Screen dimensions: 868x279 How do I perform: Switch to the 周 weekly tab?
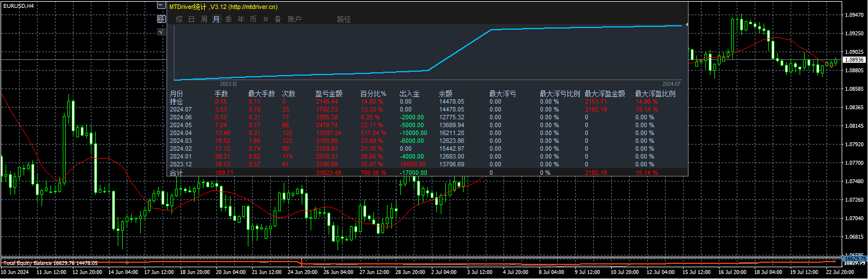pyautogui.click(x=204, y=19)
